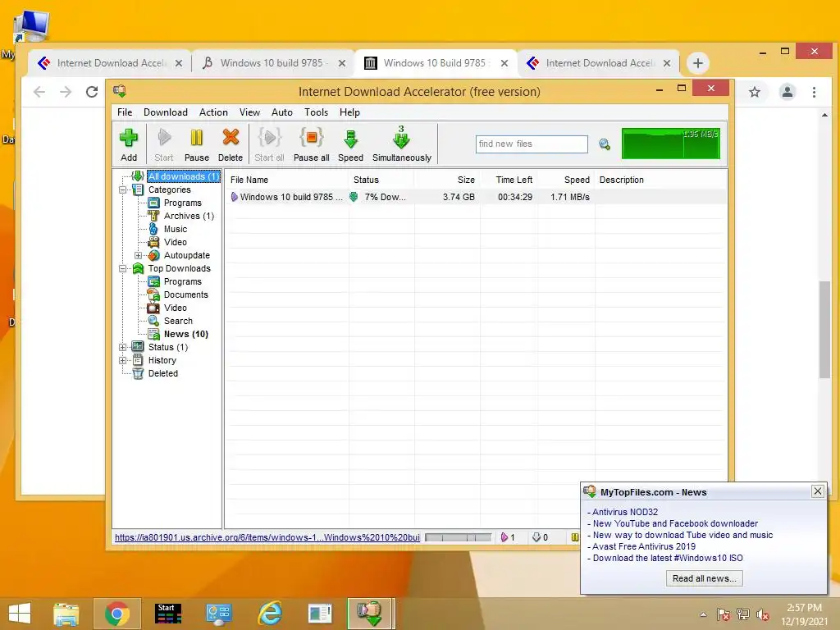
Task: Open the Speed toolbar option
Action: [x=350, y=144]
